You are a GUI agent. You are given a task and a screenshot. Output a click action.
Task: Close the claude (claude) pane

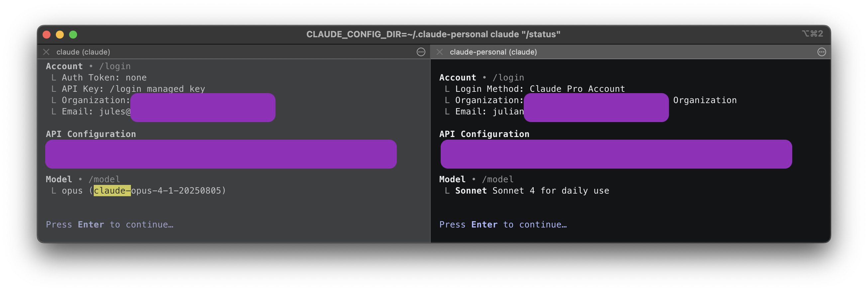[x=47, y=52]
